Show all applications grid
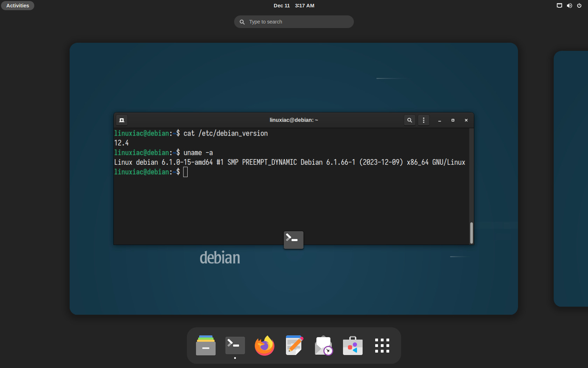Viewport: 588px width, 368px height. point(382,346)
